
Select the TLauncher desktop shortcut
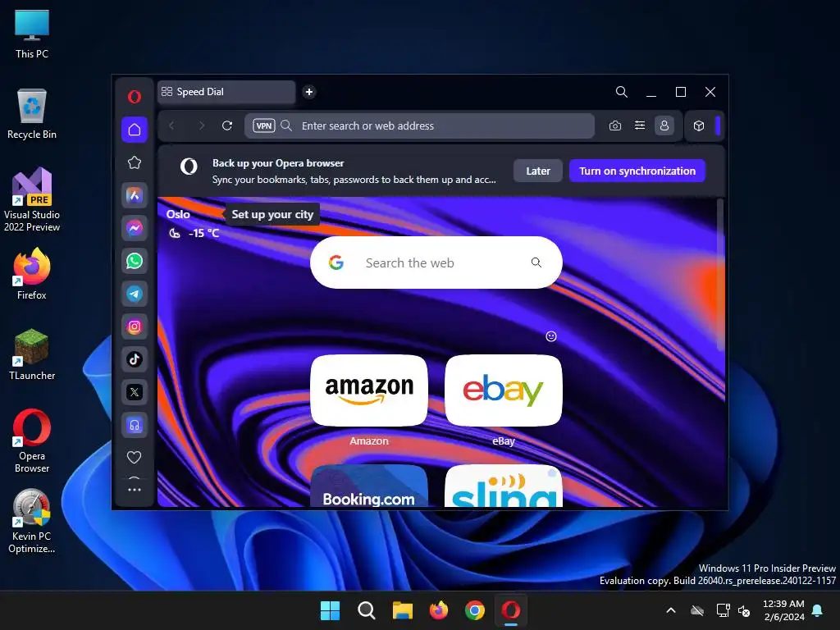point(32,354)
